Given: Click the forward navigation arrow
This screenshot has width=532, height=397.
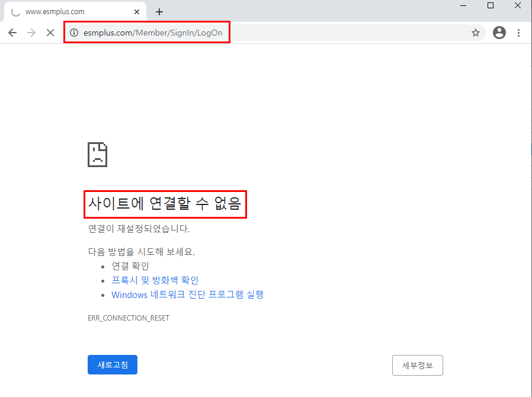Looking at the screenshot, I should 31,33.
